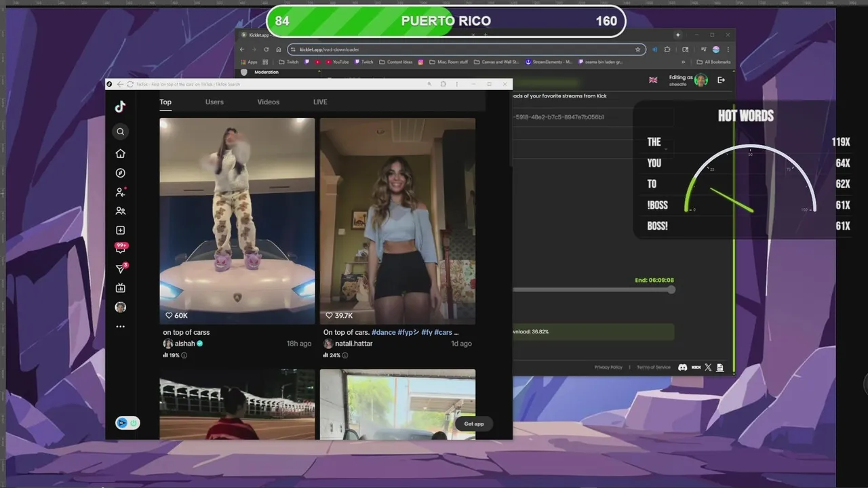
Task: Open profile avatar in TikTok sidebar
Action: [121, 307]
